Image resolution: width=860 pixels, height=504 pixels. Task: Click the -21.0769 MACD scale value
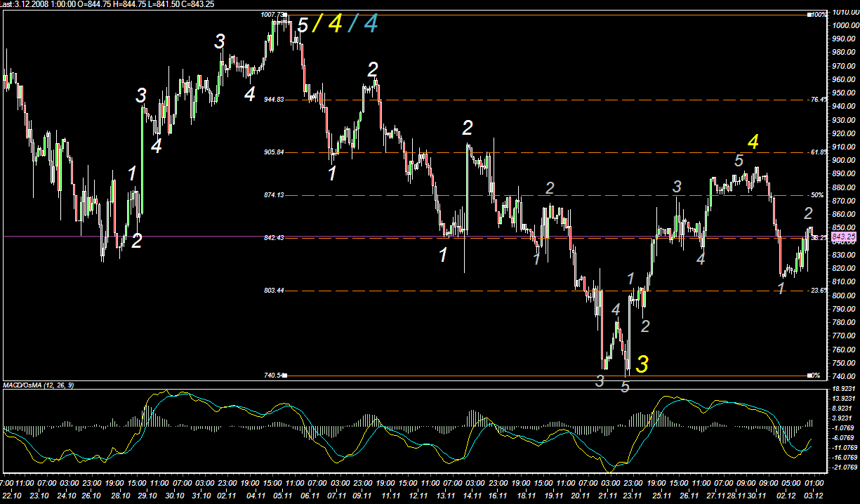tap(845, 467)
